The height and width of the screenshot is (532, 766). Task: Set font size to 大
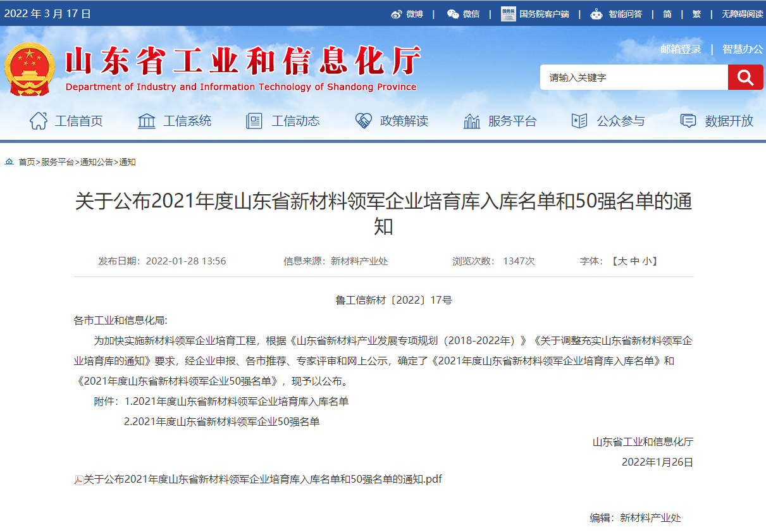tap(622, 261)
